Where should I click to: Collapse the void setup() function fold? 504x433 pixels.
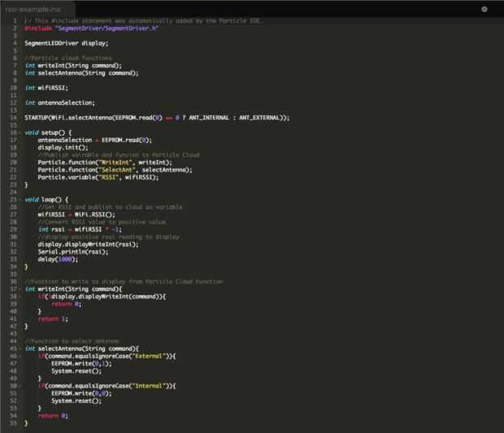(x=20, y=132)
